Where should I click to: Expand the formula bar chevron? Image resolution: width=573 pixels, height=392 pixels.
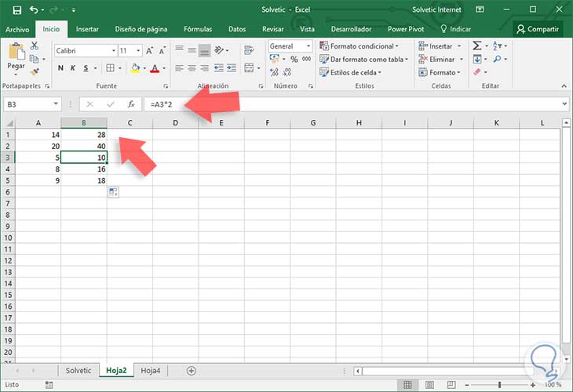point(564,104)
